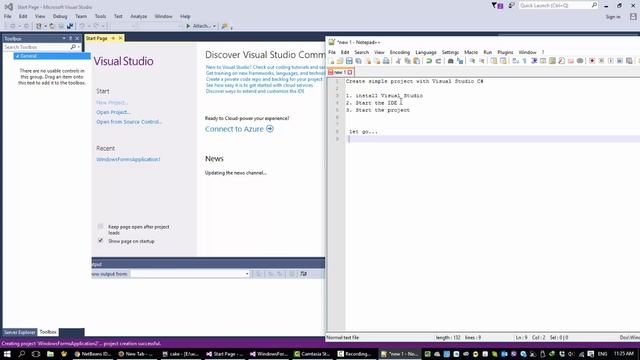
Task: Auto-hide the Toolbox panel with pin
Action: [70, 38]
